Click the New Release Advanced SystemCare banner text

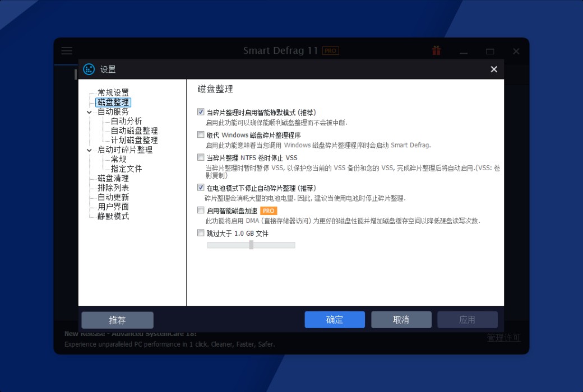131,334
